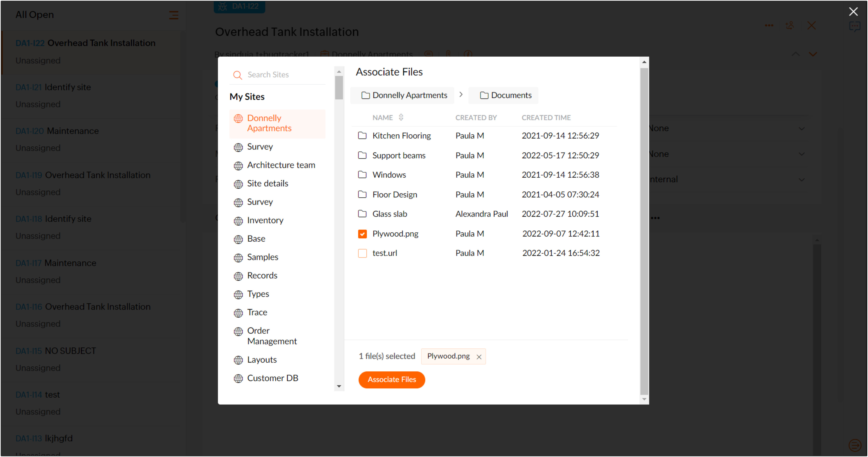Screen dimensions: 868x457
Task: Check the test.url checkbox
Action: click(362, 253)
